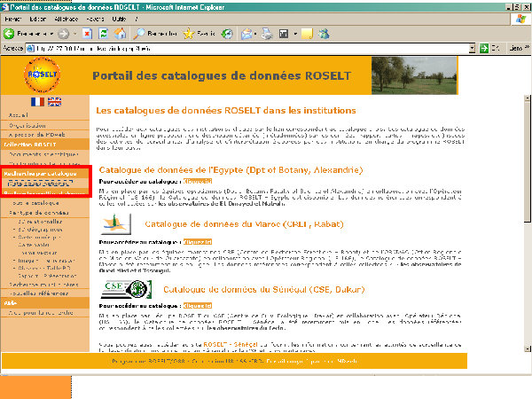Switch site language with French flag
The width and height of the screenshot is (532, 399).
click(x=37, y=102)
